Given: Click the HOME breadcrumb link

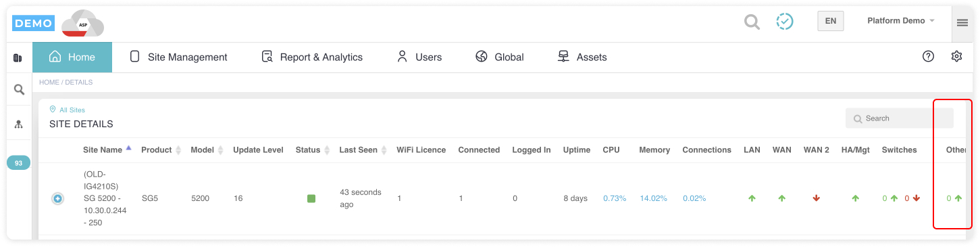Looking at the screenshot, I should [x=49, y=83].
